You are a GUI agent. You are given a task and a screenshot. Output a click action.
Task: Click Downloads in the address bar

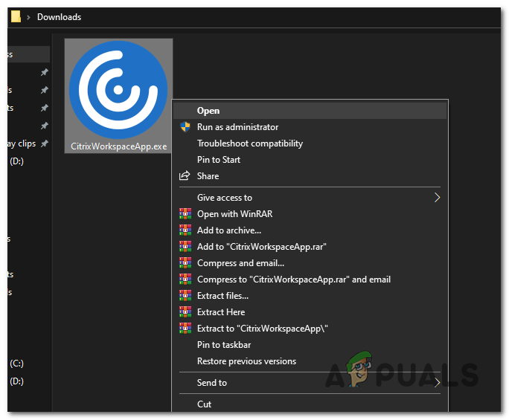(x=59, y=17)
